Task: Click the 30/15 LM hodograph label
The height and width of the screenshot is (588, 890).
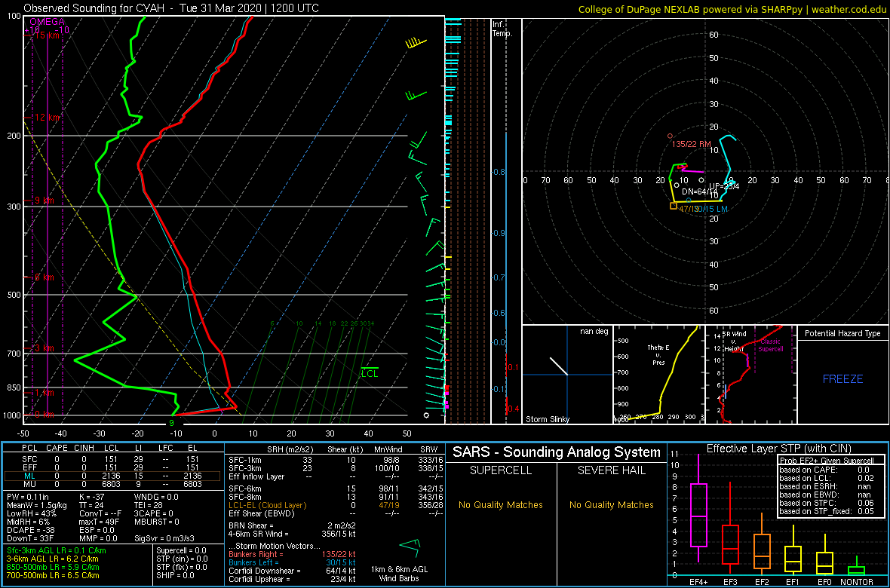Action: point(710,209)
